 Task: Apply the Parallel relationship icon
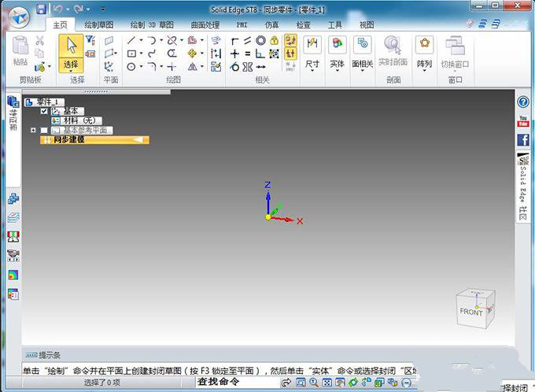click(x=248, y=41)
